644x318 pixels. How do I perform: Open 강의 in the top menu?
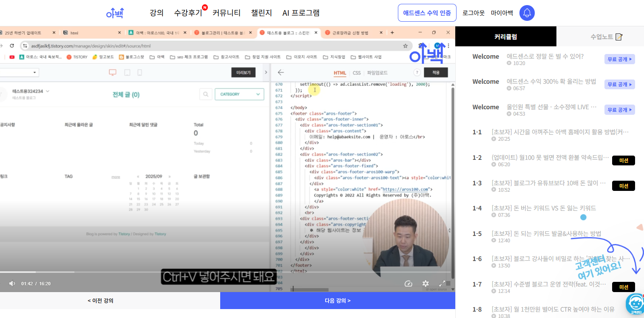pos(156,13)
